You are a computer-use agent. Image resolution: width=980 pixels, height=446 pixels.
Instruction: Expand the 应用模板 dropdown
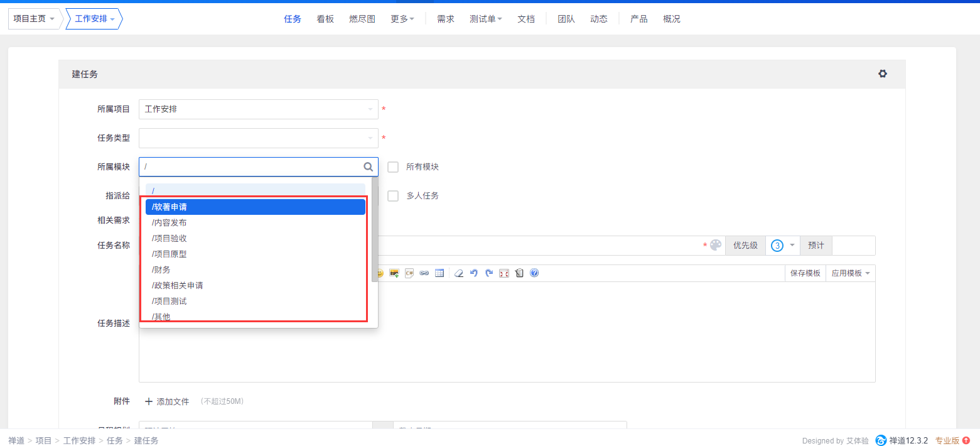tap(851, 273)
